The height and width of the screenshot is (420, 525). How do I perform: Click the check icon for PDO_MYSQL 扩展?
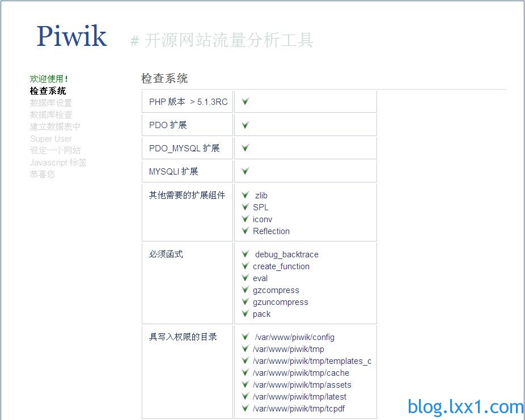[245, 148]
